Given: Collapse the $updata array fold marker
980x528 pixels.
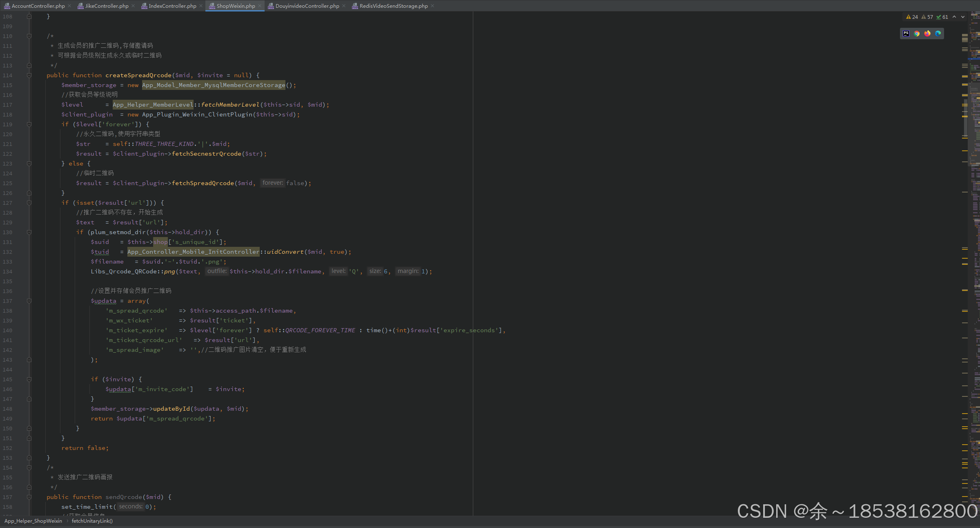Looking at the screenshot, I should pyautogui.click(x=29, y=301).
